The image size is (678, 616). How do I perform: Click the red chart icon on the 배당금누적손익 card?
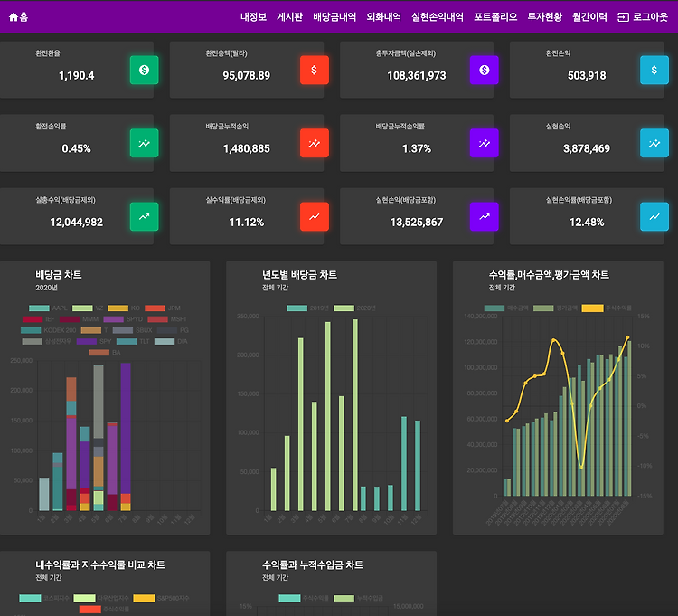pos(315,143)
